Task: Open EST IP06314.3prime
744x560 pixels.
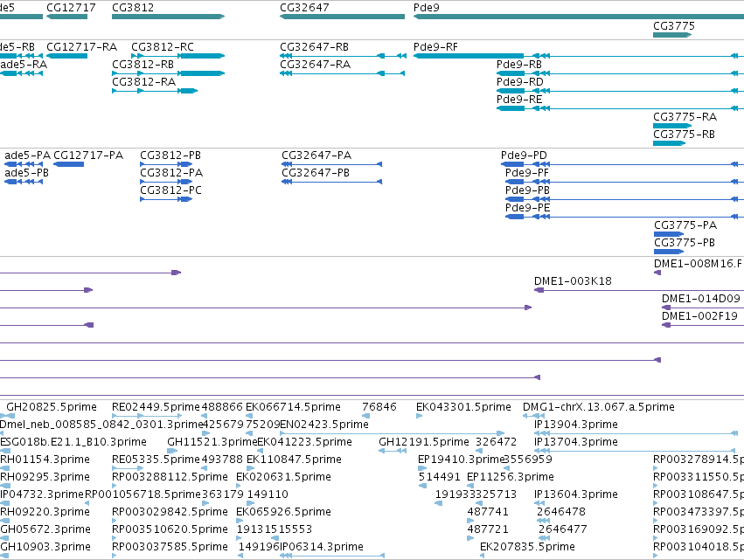Action: (322, 547)
